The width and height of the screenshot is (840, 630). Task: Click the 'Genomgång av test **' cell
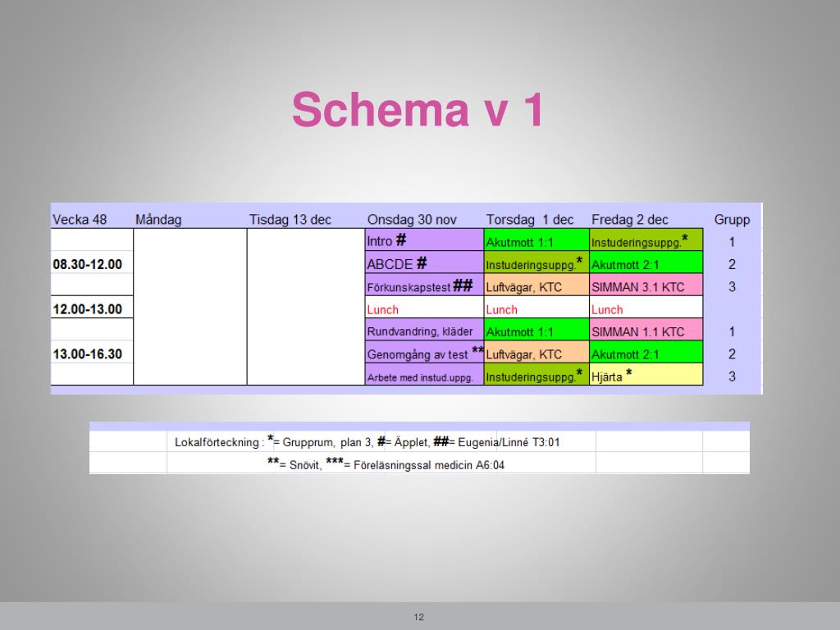click(x=424, y=353)
